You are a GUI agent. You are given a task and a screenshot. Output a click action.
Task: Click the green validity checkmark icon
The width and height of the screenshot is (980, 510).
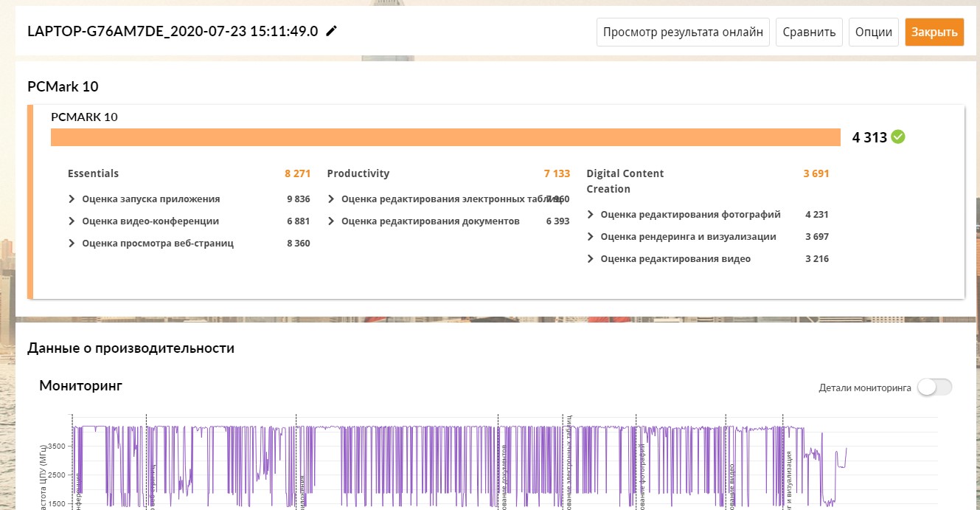pyautogui.click(x=898, y=137)
